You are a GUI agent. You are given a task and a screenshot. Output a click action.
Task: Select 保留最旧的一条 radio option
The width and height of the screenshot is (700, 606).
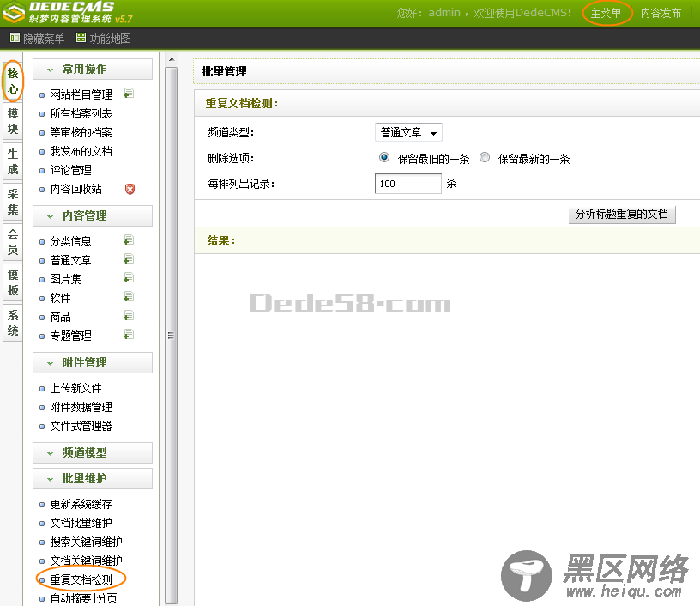(x=384, y=158)
